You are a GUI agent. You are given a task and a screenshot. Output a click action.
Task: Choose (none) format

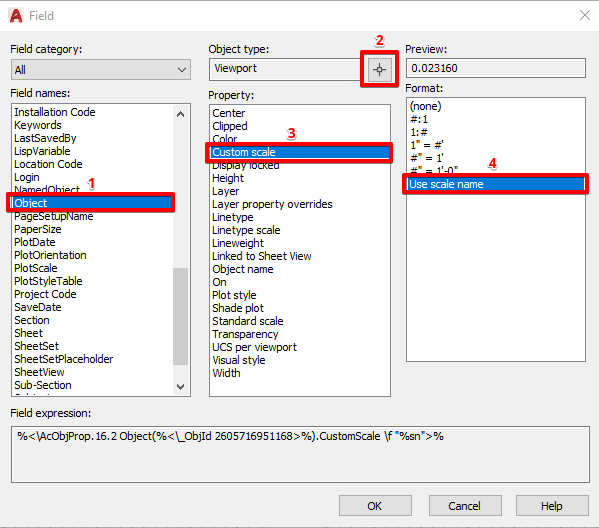coord(425,106)
